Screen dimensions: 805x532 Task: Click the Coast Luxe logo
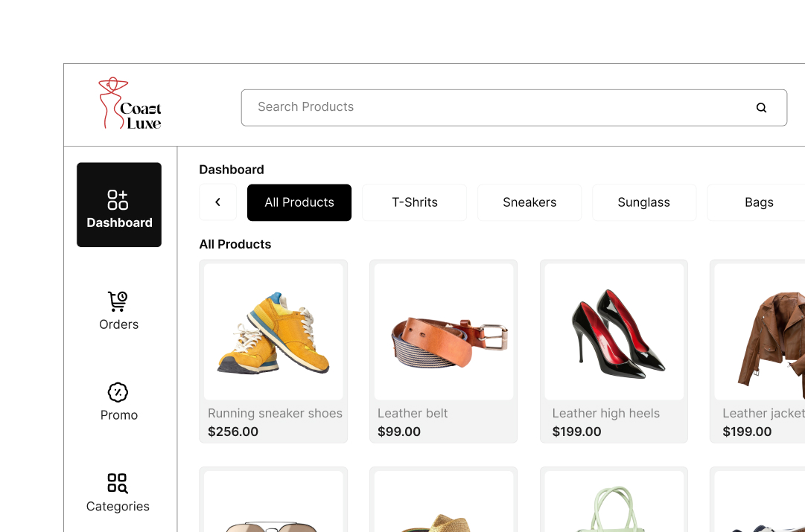[130, 103]
